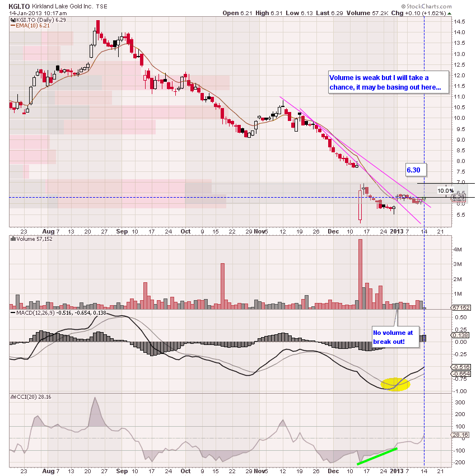Click the green up triangle after Chg
The width and height of the screenshot is (476, 476).
449,13
